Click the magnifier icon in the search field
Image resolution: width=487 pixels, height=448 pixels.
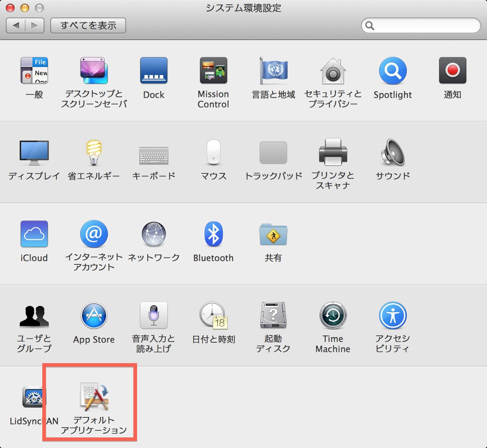point(370,26)
